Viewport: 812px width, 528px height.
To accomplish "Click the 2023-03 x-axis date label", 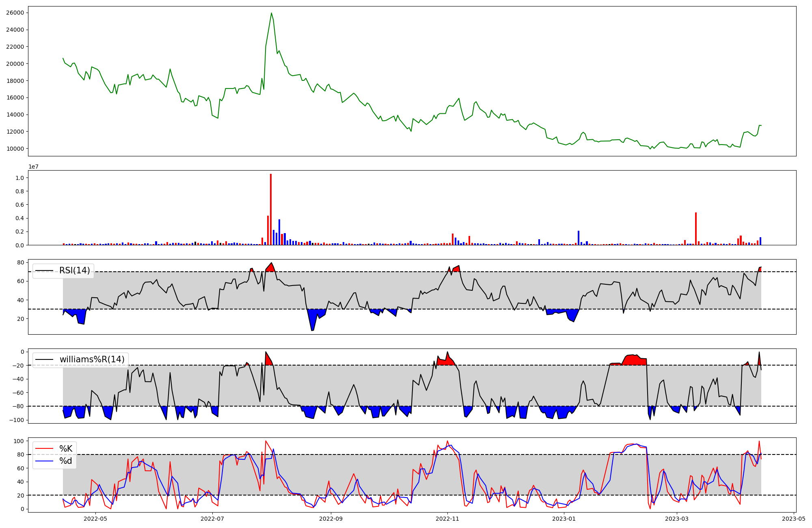I will click(x=677, y=519).
